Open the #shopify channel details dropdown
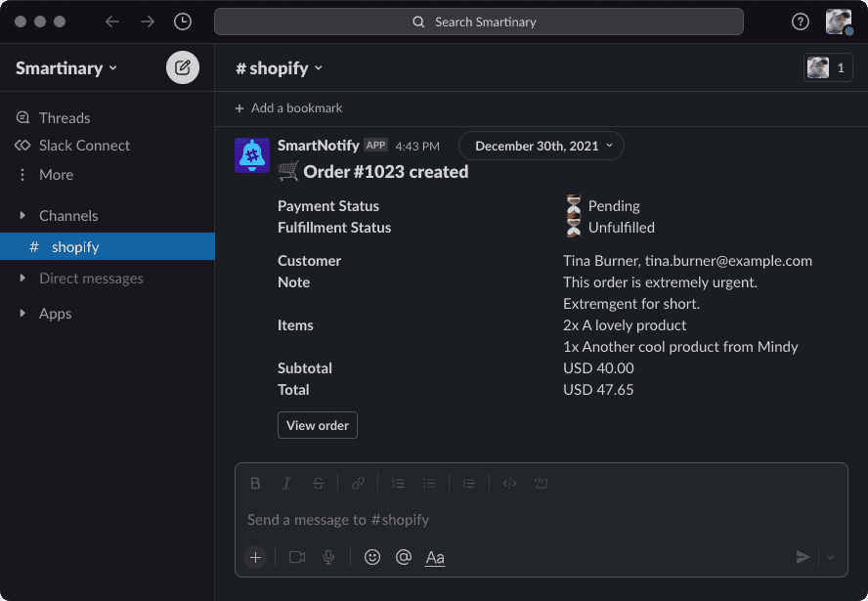868x601 pixels. coord(279,68)
